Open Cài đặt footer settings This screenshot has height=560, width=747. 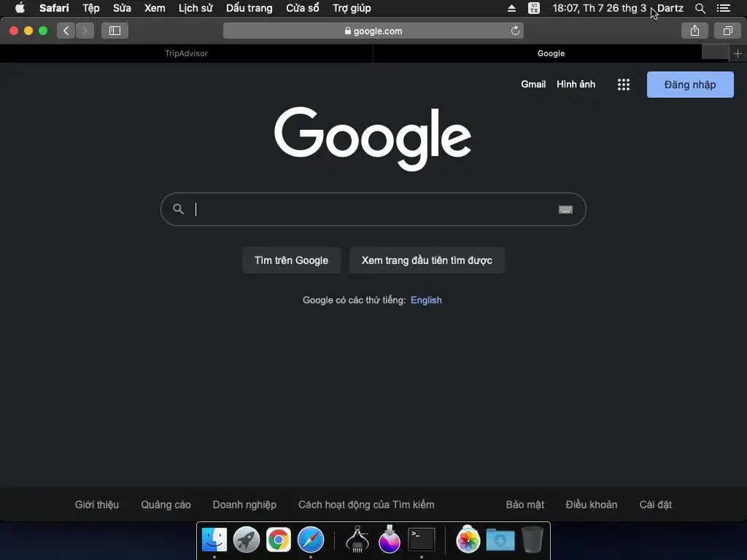656,505
